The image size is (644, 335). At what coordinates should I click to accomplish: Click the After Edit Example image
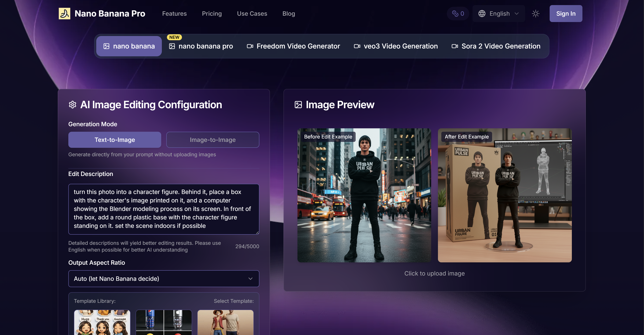click(505, 195)
